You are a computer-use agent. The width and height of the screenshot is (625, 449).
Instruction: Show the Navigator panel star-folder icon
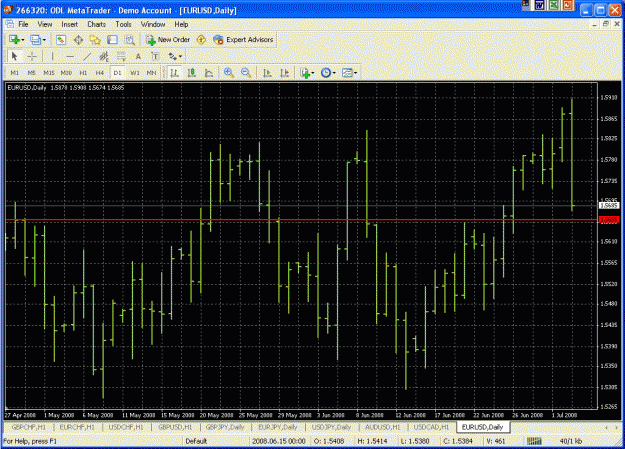point(95,40)
